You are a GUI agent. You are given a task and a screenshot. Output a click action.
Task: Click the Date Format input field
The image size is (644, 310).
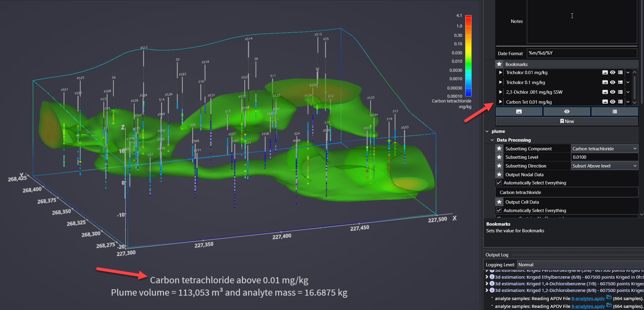point(581,53)
